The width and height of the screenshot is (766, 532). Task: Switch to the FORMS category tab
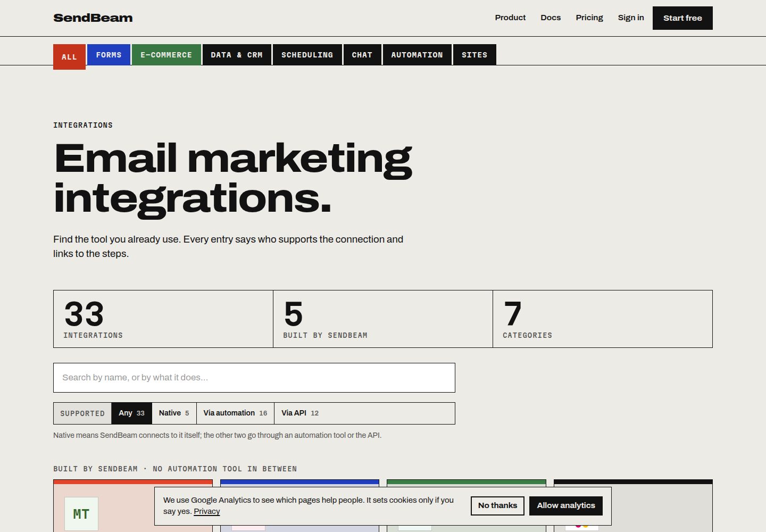pyautogui.click(x=109, y=54)
